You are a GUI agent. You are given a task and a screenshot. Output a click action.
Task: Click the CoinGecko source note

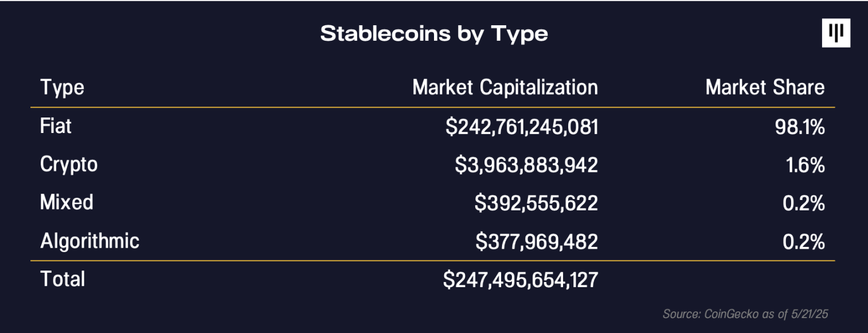[745, 314]
